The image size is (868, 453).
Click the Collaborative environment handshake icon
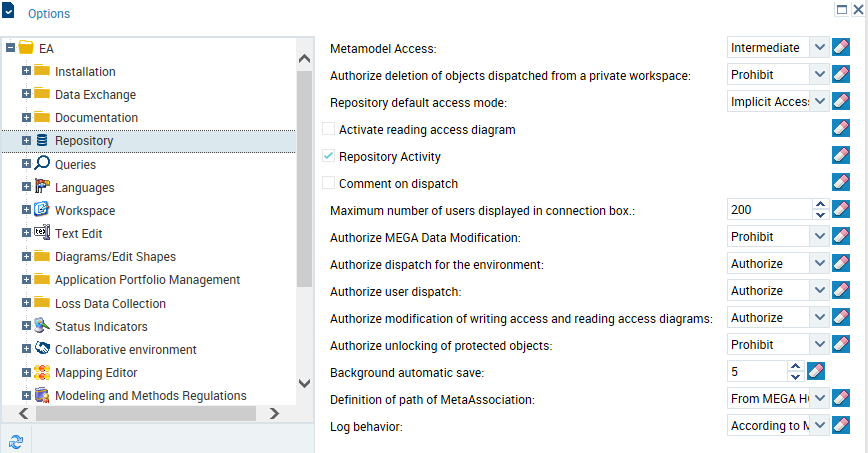(42, 349)
